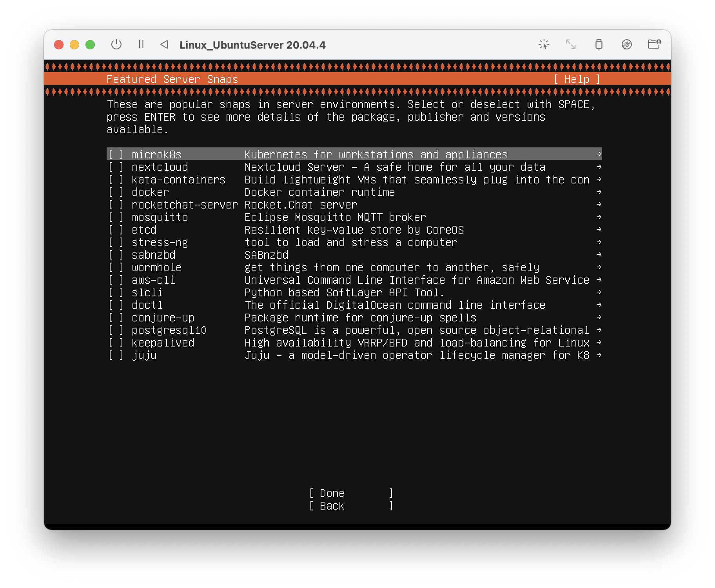
Task: Expand details arrow for nextcloud row
Action: (x=599, y=167)
